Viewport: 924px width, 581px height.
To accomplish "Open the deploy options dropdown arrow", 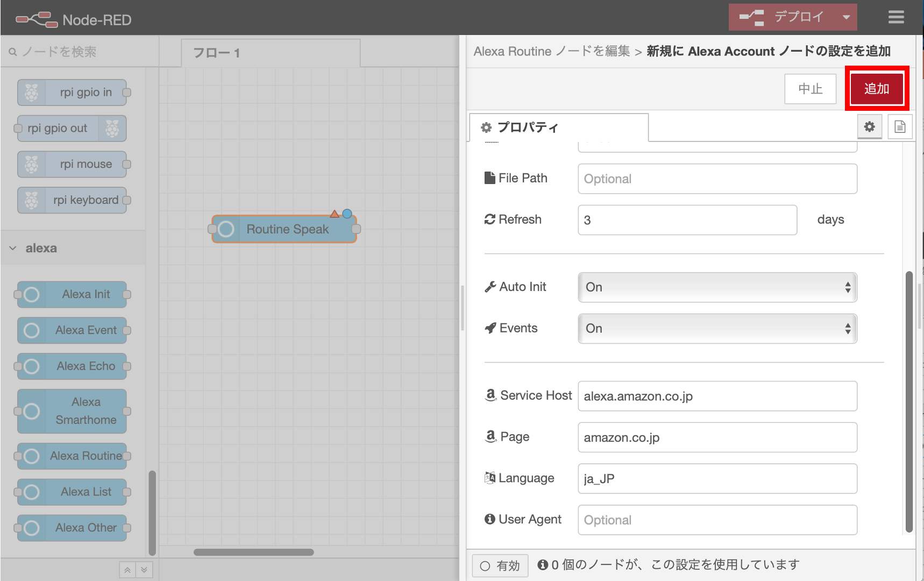I will [847, 17].
